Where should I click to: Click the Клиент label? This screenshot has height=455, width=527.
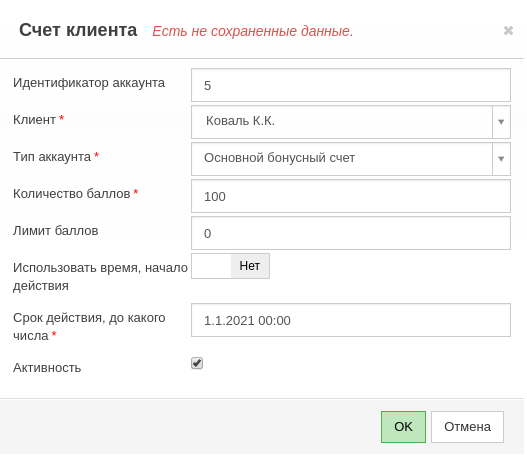(34, 120)
